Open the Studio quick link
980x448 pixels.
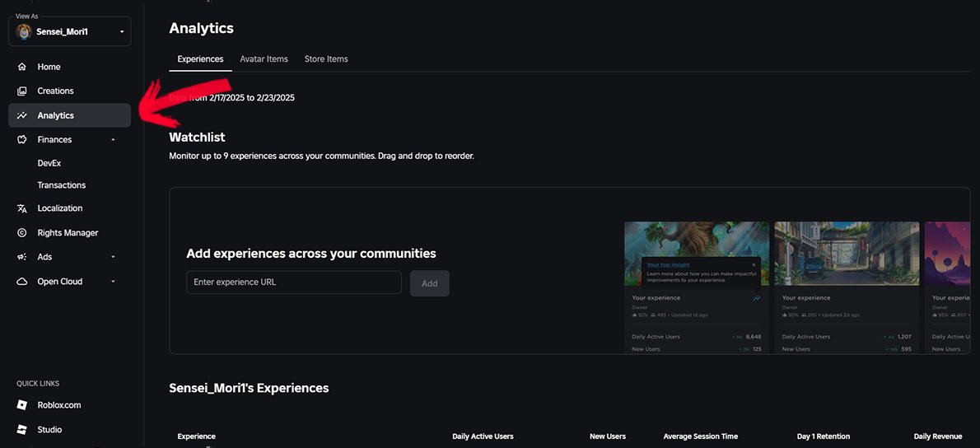[x=49, y=430]
